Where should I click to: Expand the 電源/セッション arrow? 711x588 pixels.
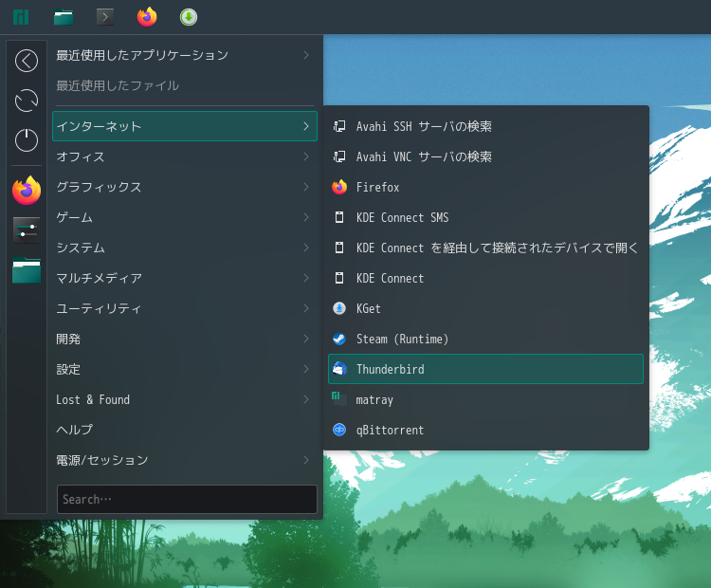click(x=306, y=460)
